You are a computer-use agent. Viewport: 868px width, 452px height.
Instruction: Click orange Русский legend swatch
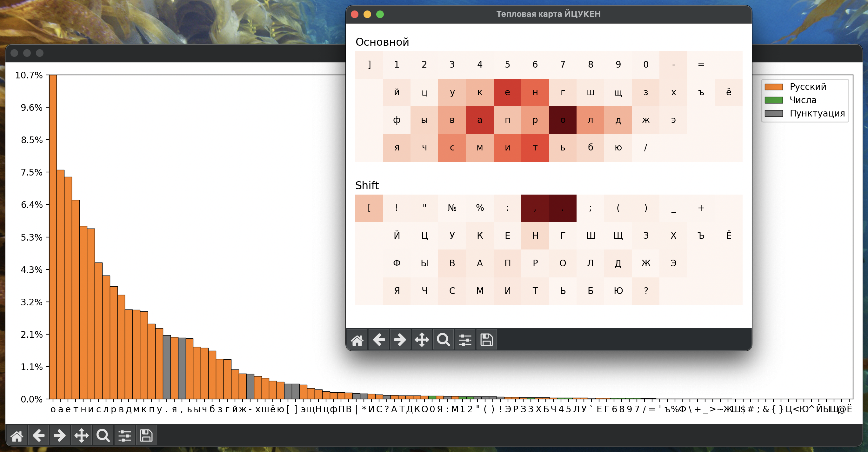click(x=773, y=87)
